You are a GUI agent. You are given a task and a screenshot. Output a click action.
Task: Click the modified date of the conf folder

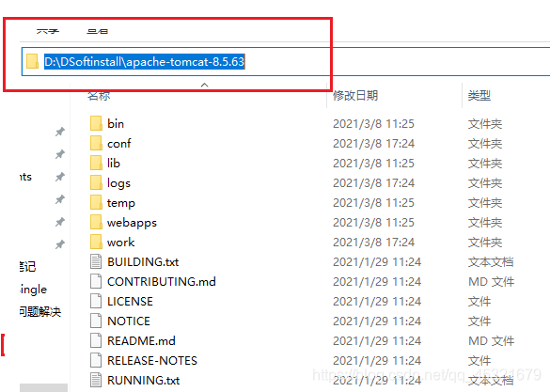click(373, 144)
